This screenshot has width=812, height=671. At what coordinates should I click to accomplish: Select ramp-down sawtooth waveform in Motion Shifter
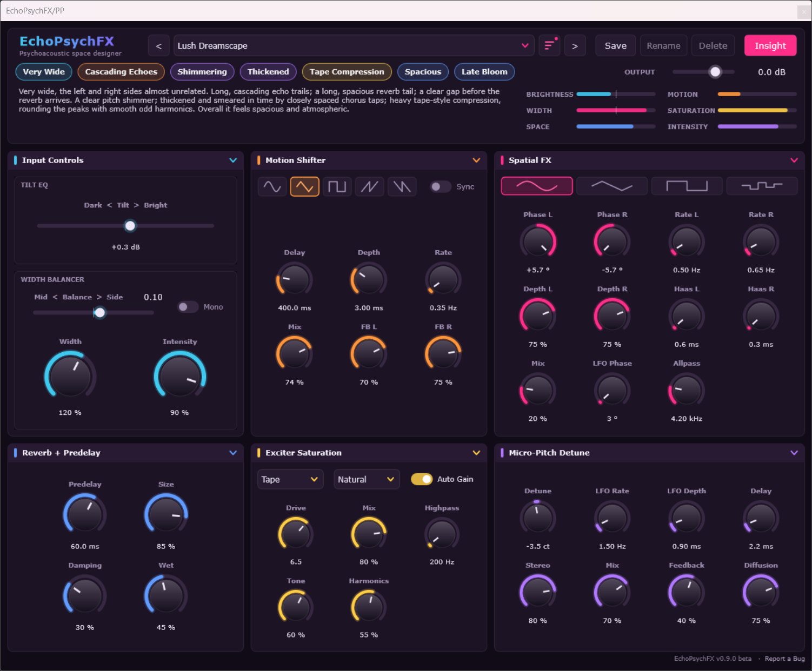click(x=402, y=186)
